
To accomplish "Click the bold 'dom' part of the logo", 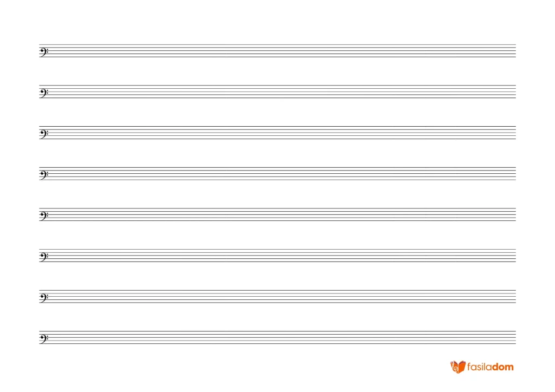I will [502, 367].
